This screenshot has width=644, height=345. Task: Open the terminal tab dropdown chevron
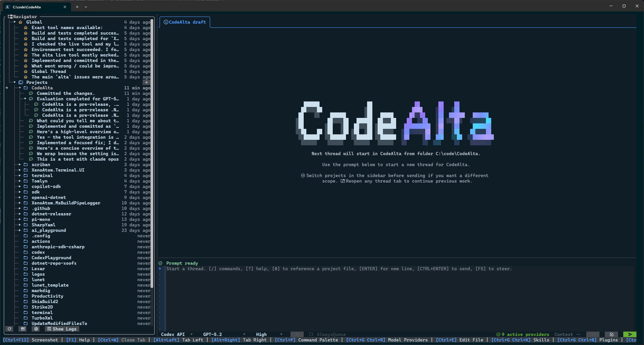[86, 6]
